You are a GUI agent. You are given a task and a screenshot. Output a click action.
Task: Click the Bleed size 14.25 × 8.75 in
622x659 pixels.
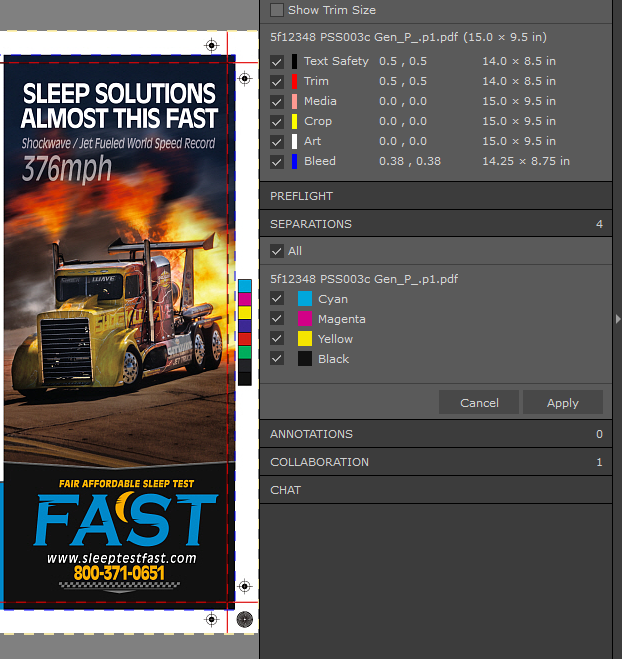(x=526, y=161)
